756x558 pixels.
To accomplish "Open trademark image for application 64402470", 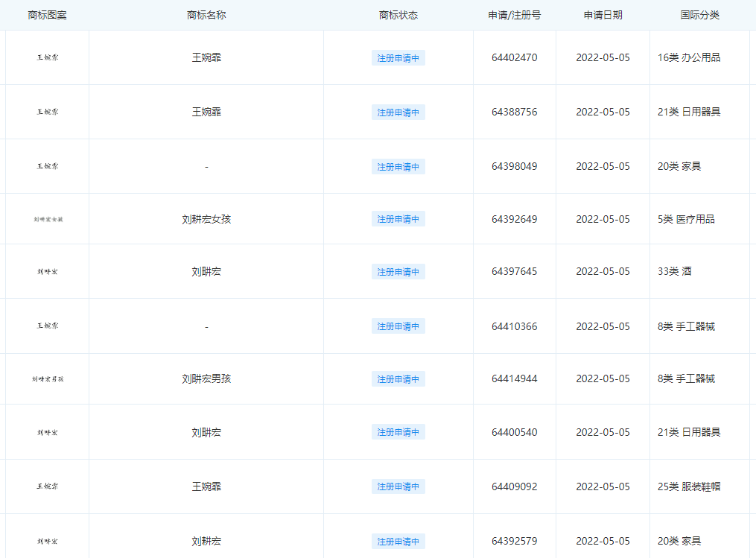I will [48, 57].
